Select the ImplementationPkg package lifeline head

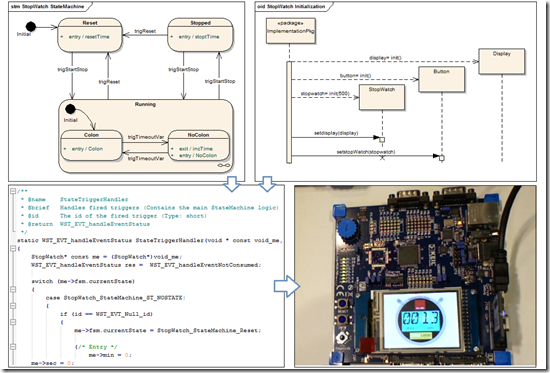coord(290,31)
